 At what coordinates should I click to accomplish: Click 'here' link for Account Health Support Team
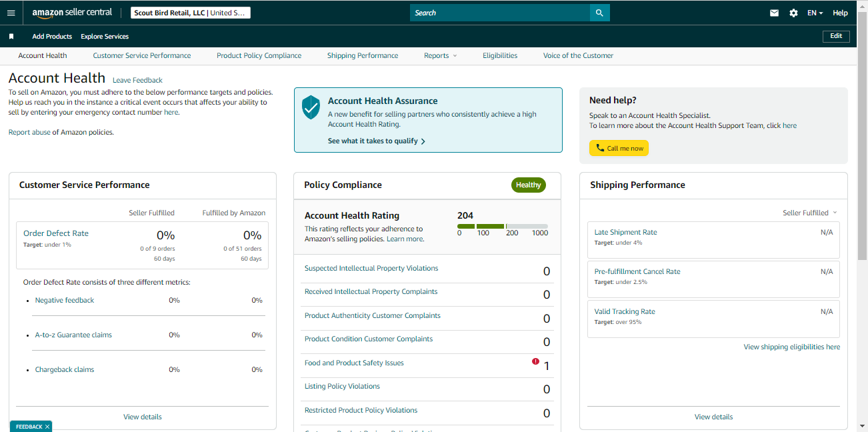coord(789,125)
